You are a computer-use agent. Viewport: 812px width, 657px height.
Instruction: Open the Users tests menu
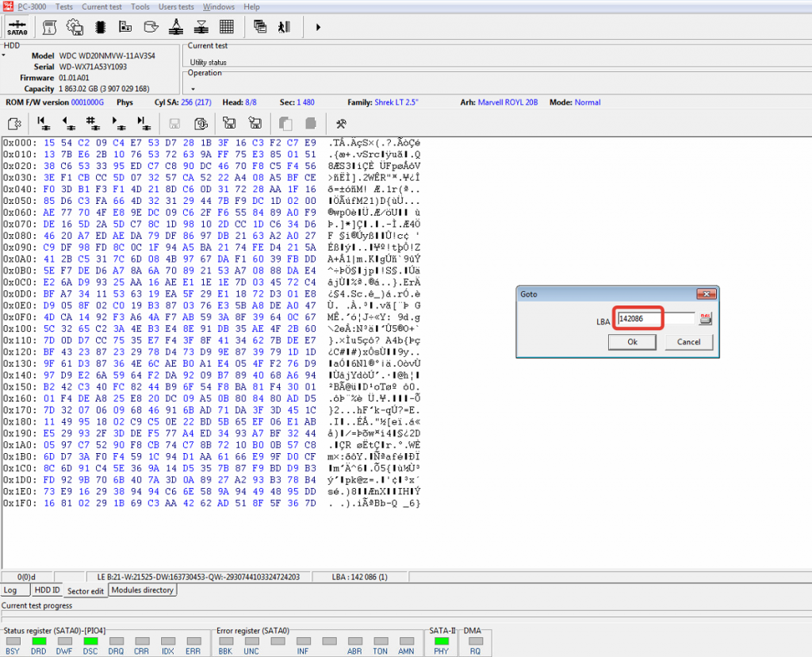(x=174, y=6)
